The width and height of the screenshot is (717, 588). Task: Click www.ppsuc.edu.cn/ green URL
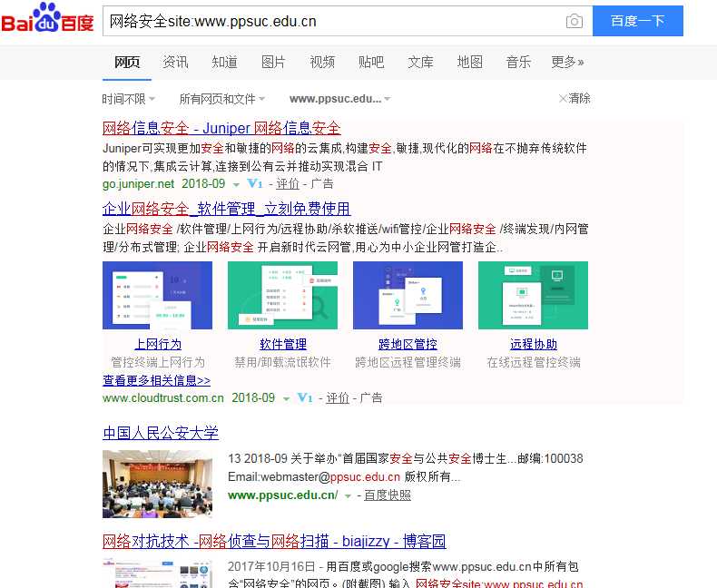pos(283,495)
